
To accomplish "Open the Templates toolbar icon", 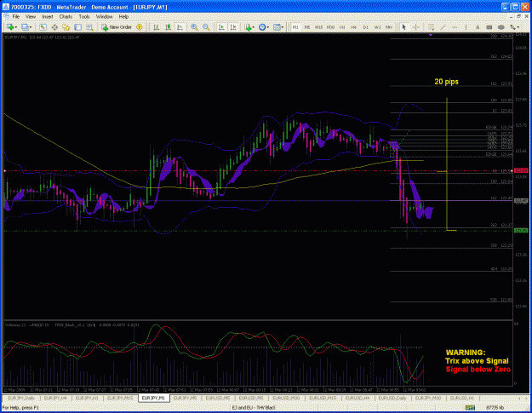I will [277, 27].
